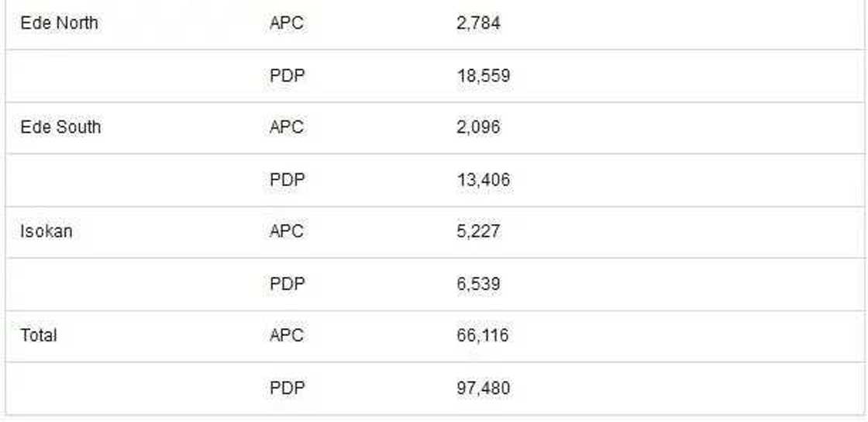Click the 5,227 vote count

pos(479,231)
